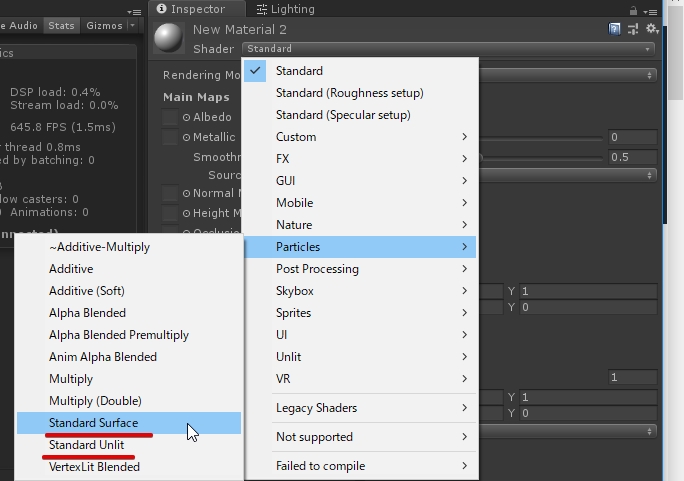Viewport: 684px width, 481px height.
Task: Select Anim Alpha Blended shader
Action: 129,357
